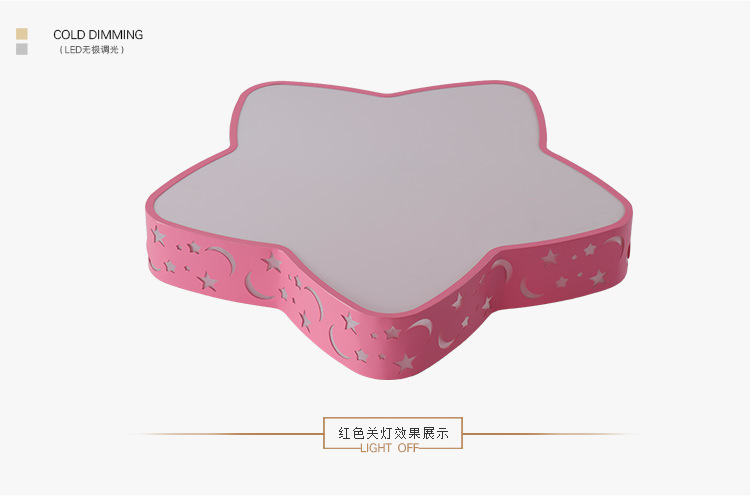The height and width of the screenshot is (501, 750).
Task: Click star cutout at lamp's leftmost side edge
Action: coord(157,236)
